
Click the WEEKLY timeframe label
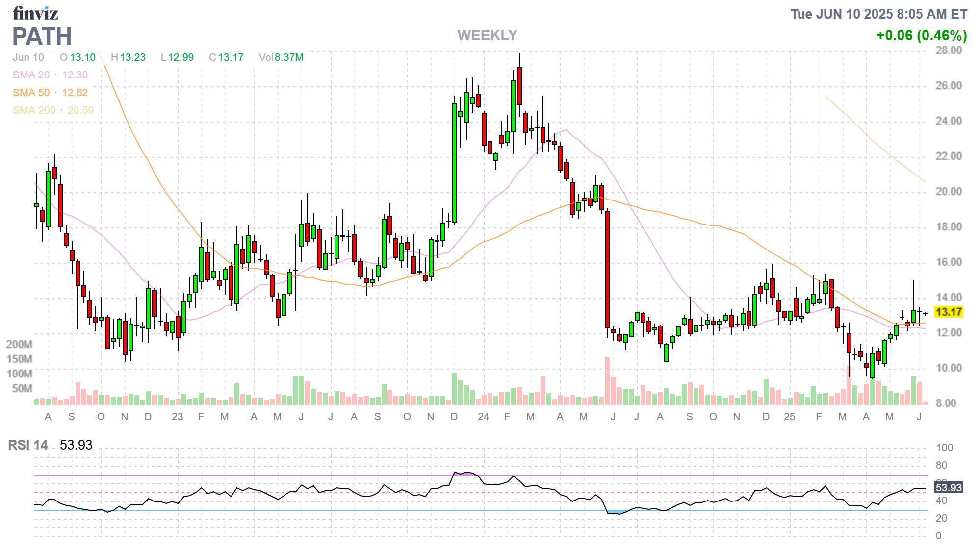pyautogui.click(x=487, y=35)
